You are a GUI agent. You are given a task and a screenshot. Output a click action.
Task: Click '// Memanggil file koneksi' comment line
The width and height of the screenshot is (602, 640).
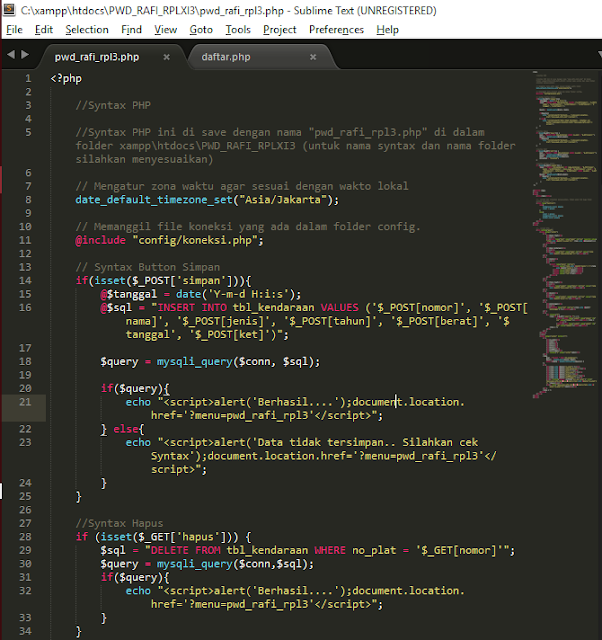click(248, 227)
